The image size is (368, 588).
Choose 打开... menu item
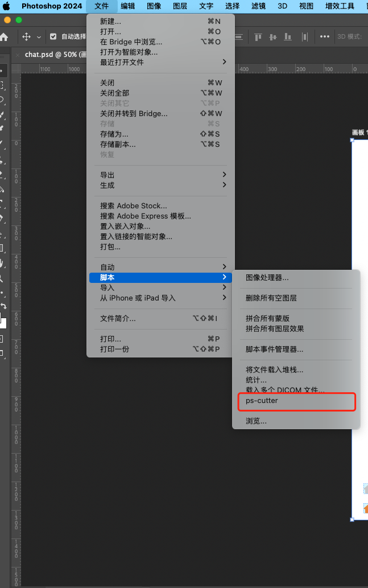tap(160, 31)
